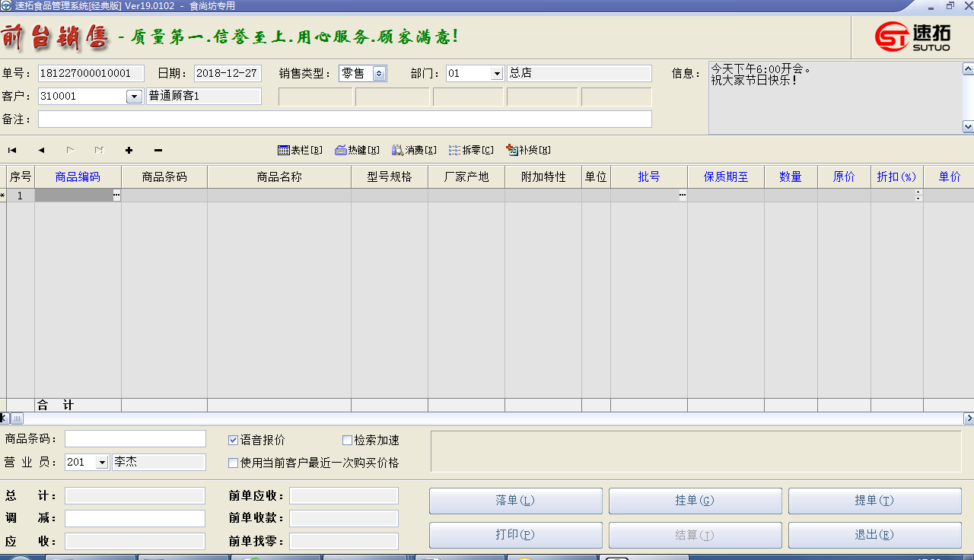
Task: Delete the line with the minus icon
Action: tap(158, 150)
